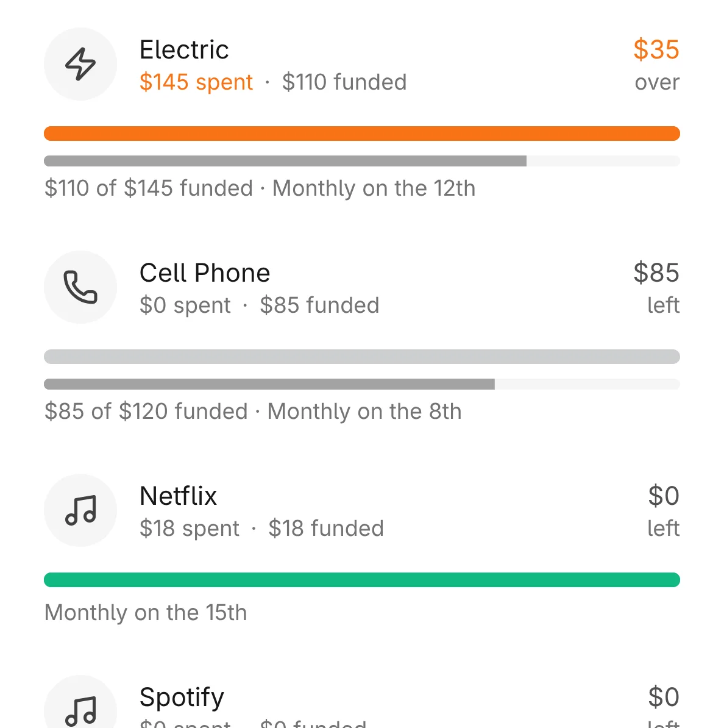The width and height of the screenshot is (724, 728).
Task: Click "Monthly on the 15th" text
Action: 146,613
